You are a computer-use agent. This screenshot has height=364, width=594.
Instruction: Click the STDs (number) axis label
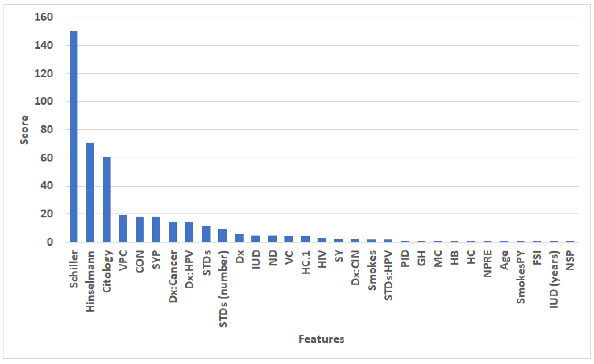point(223,289)
